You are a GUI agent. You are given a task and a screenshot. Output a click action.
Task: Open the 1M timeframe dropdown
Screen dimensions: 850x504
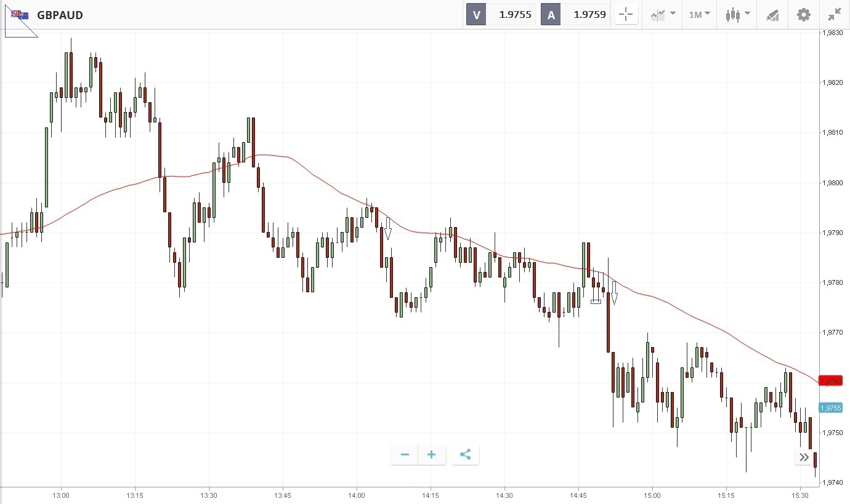[x=699, y=15]
